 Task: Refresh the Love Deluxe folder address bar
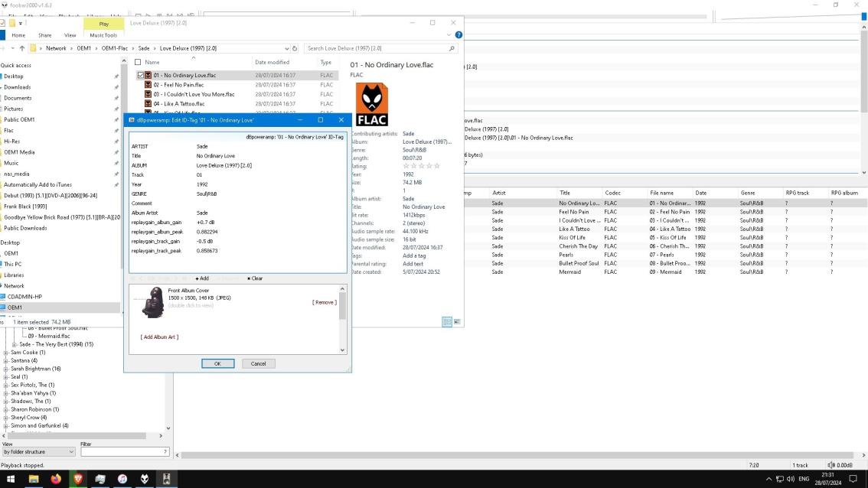[295, 48]
